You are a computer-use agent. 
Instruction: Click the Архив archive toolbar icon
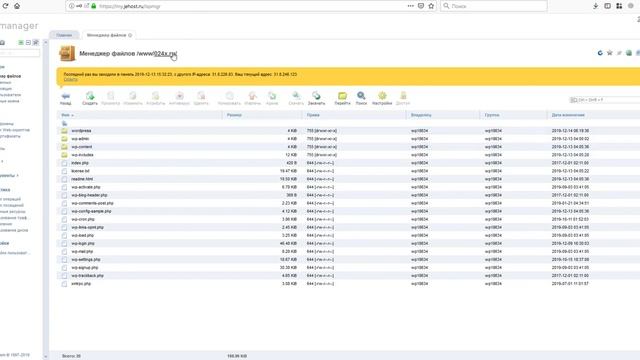pos(272,96)
